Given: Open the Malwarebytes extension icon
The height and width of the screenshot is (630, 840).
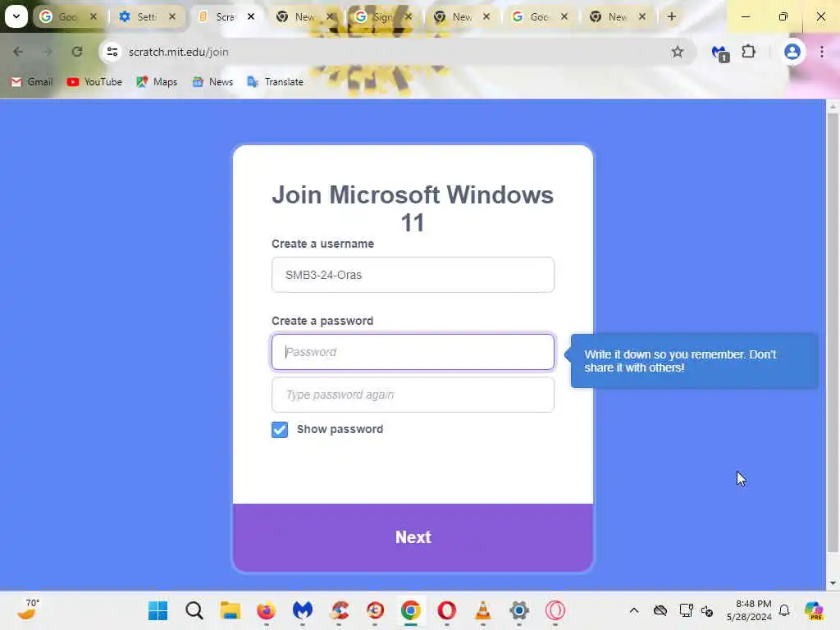Looking at the screenshot, I should click(719, 52).
